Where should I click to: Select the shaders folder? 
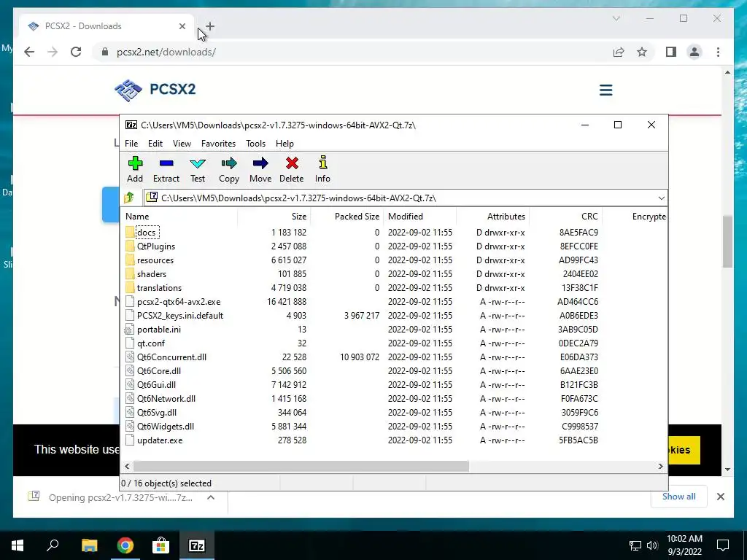[x=152, y=274]
